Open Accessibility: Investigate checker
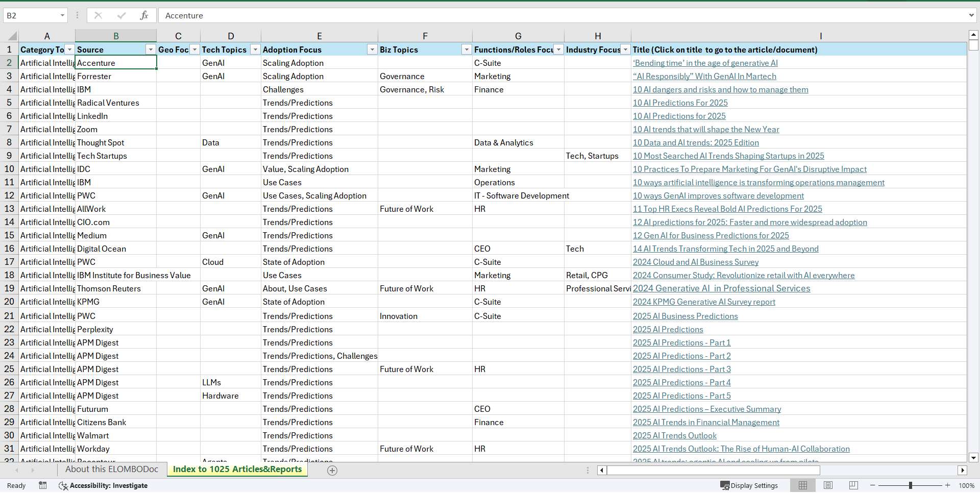Image resolution: width=980 pixels, height=493 pixels. point(104,485)
